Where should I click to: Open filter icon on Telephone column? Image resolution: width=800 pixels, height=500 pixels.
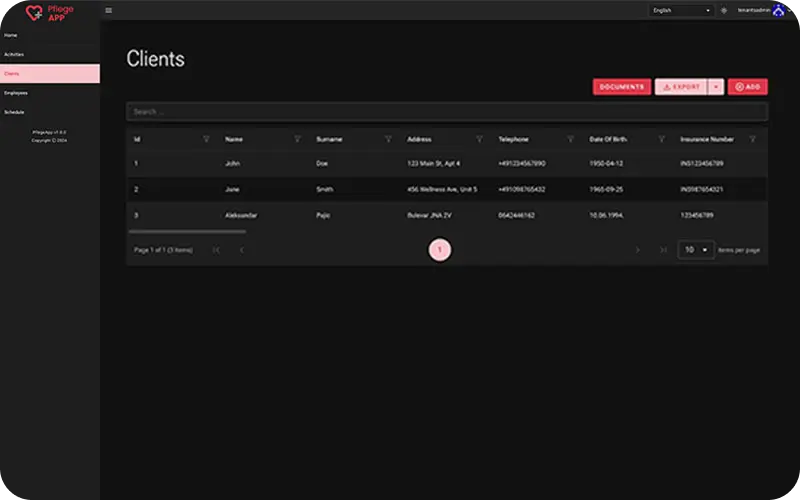point(570,139)
